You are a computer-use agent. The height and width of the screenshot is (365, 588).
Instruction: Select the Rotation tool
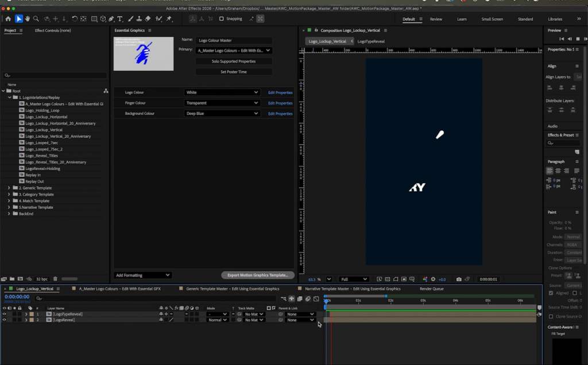tap(74, 19)
